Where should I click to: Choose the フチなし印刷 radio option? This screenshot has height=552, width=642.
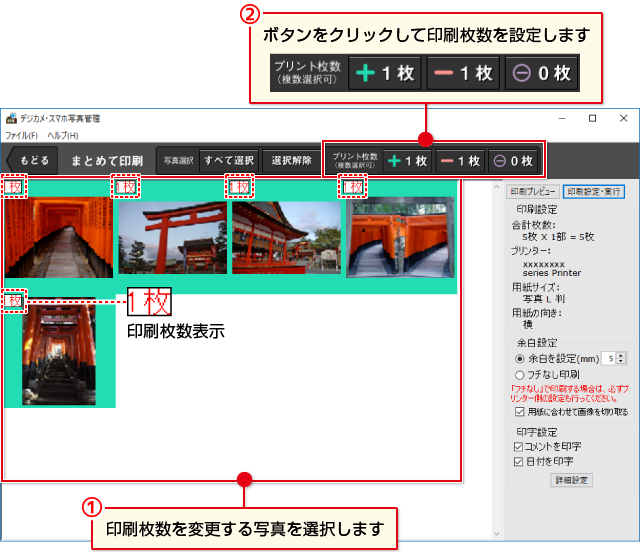(x=519, y=374)
